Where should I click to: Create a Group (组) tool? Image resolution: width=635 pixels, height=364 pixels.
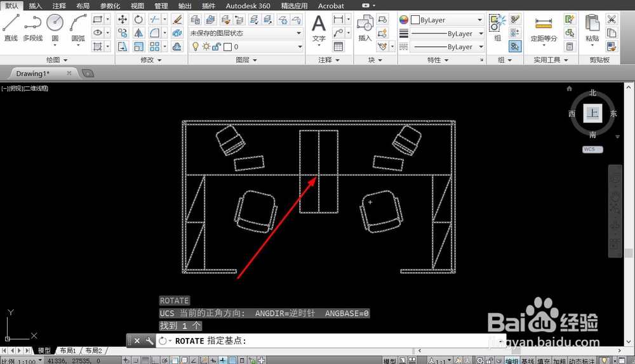pyautogui.click(x=498, y=29)
